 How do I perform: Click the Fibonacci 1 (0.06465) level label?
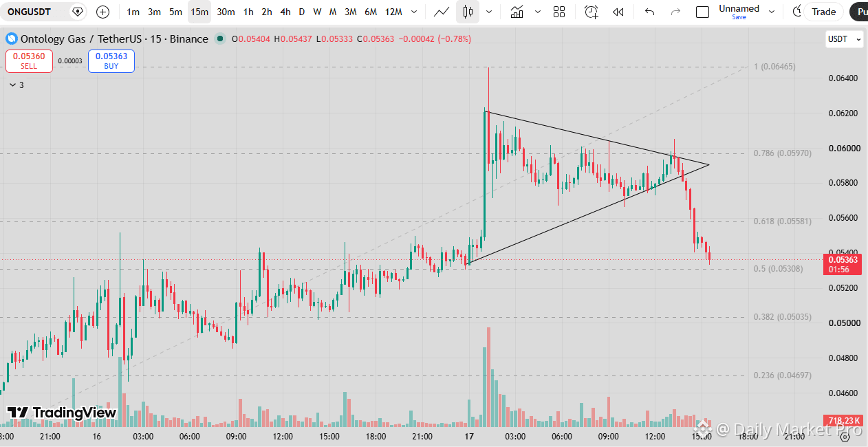(774, 67)
